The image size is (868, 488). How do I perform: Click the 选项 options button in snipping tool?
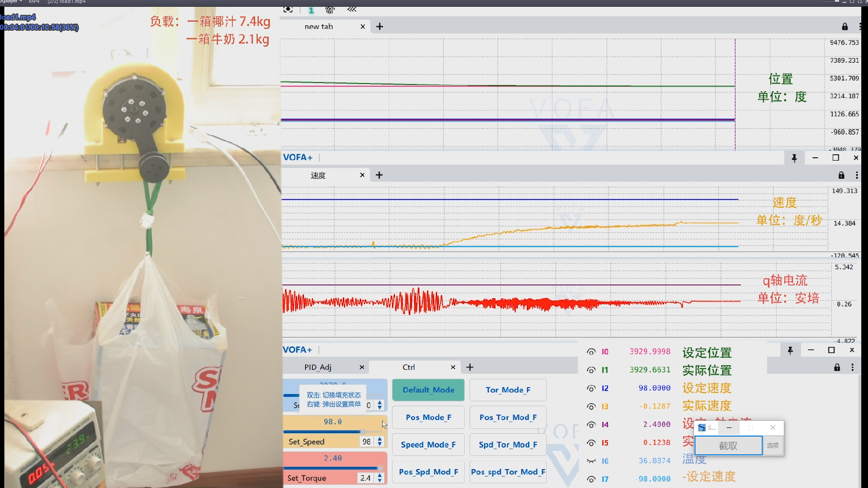click(773, 446)
